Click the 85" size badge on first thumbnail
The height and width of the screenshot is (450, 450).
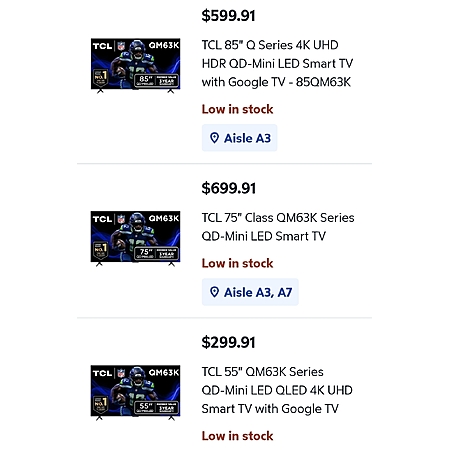[x=145, y=80]
